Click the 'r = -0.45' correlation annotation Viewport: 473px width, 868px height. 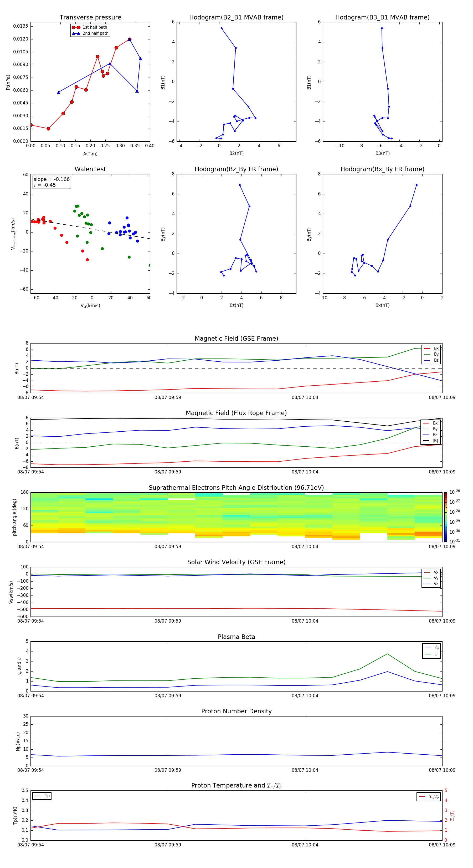[x=45, y=185]
